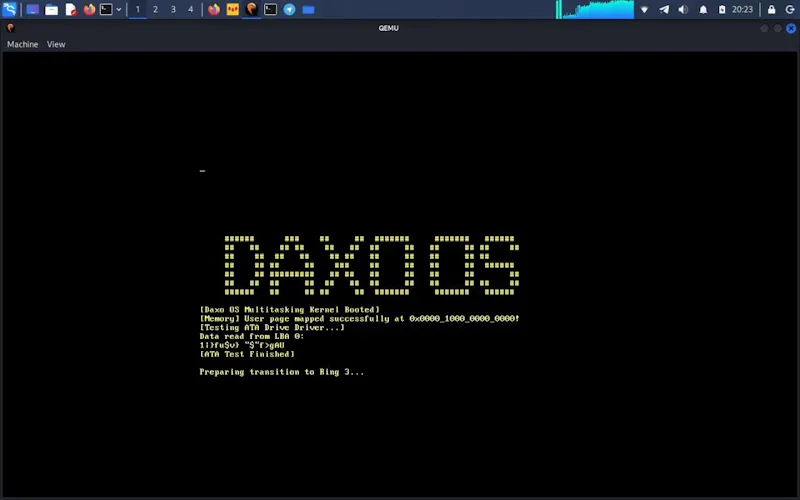Click the 'Daxo OS Multitasking Kernel Booted' line
The image size is (800, 500).
click(x=290, y=310)
